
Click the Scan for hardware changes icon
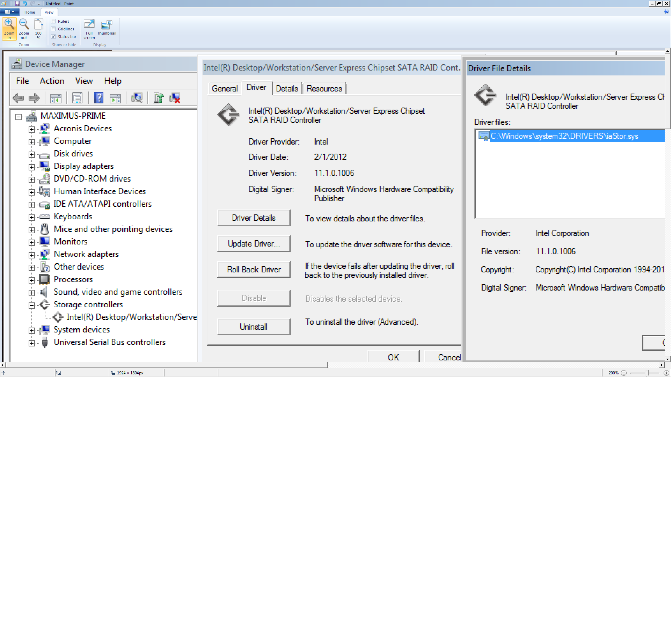(x=137, y=98)
